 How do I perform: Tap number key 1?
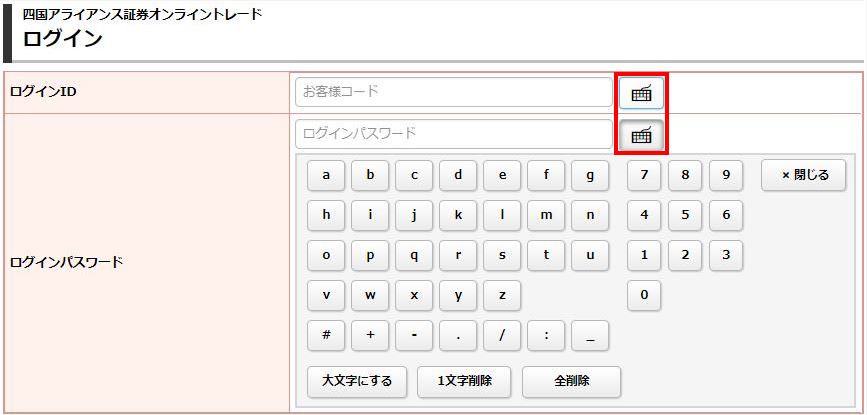click(644, 255)
